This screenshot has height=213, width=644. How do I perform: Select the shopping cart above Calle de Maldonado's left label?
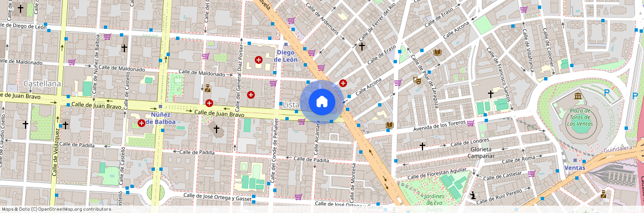click(72, 62)
